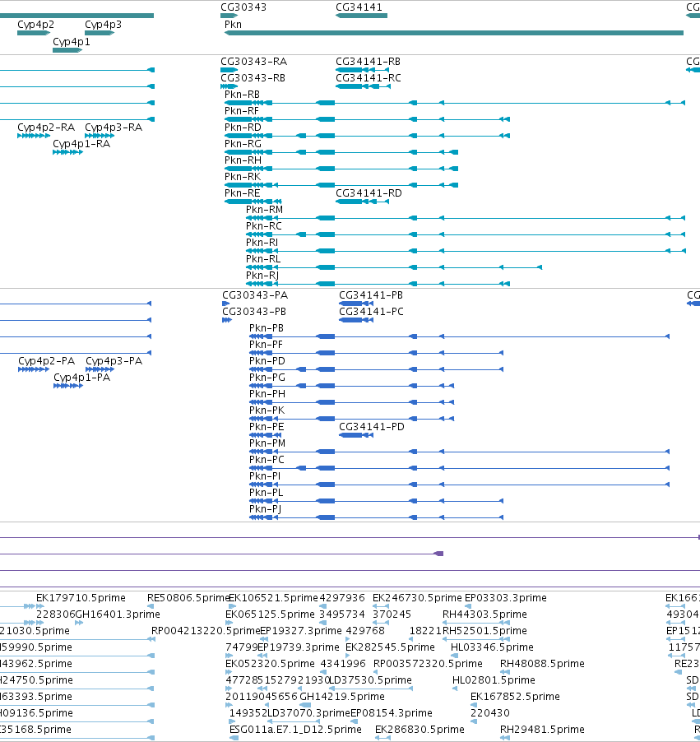This screenshot has width=700, height=742.
Task: Choose the Pkn-RG transcript
Action: pos(243,143)
